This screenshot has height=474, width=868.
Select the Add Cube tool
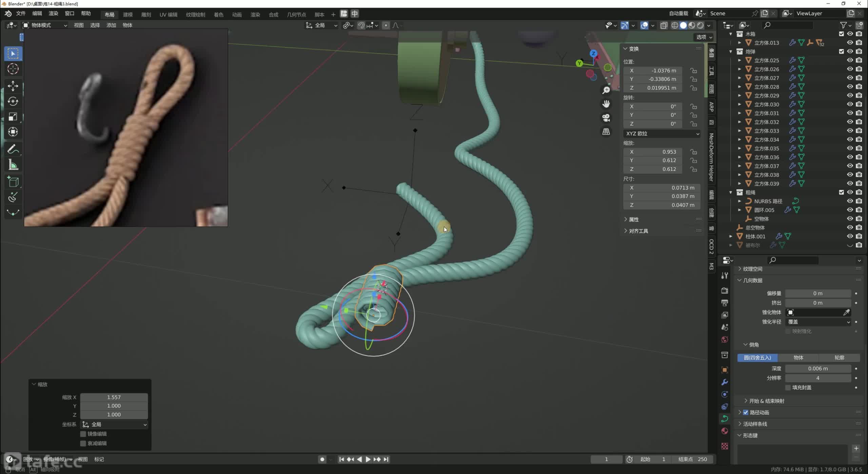[13, 182]
